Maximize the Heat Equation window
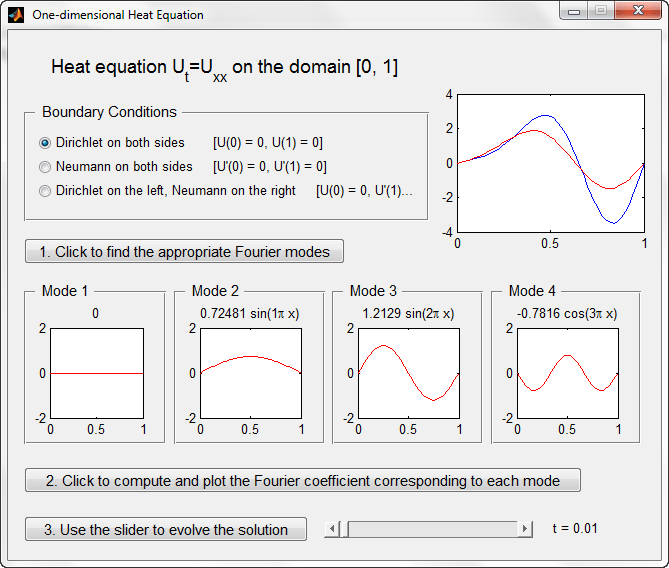This screenshot has height=568, width=669. (x=601, y=11)
